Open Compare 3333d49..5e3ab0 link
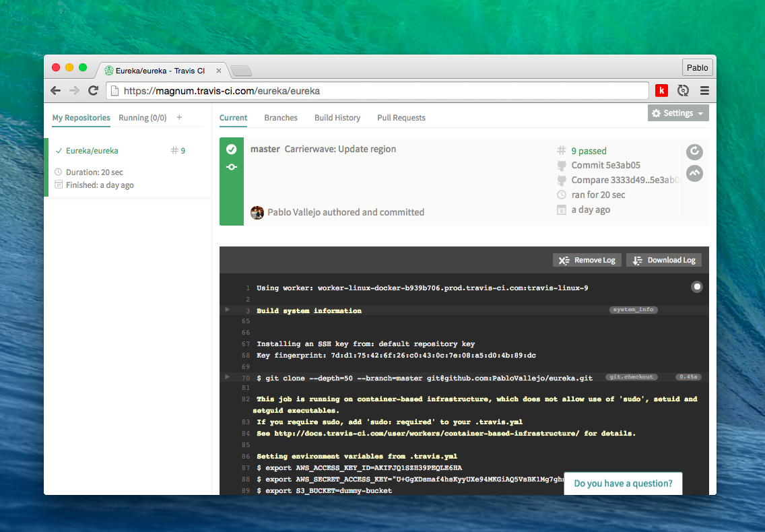765x532 pixels. [626, 180]
